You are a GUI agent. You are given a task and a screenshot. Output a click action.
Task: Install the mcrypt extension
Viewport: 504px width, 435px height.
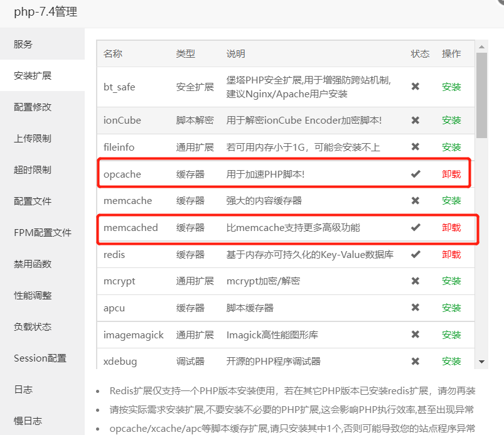coord(451,281)
